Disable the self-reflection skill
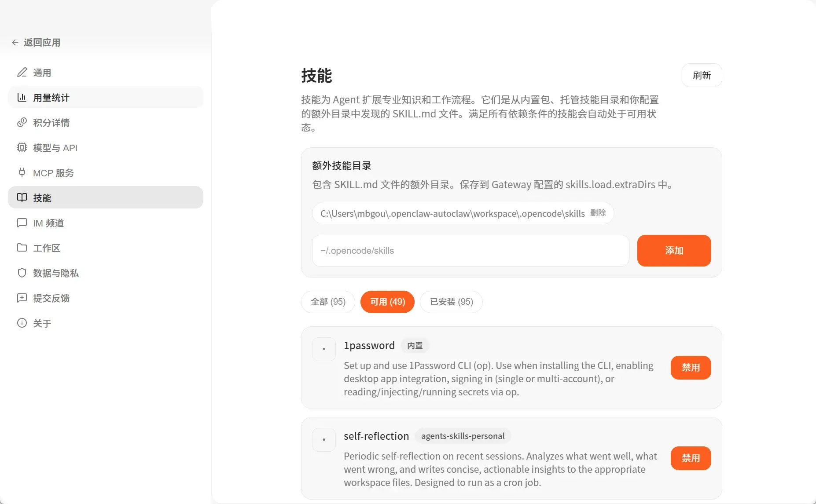This screenshot has height=504, width=816. click(690, 458)
